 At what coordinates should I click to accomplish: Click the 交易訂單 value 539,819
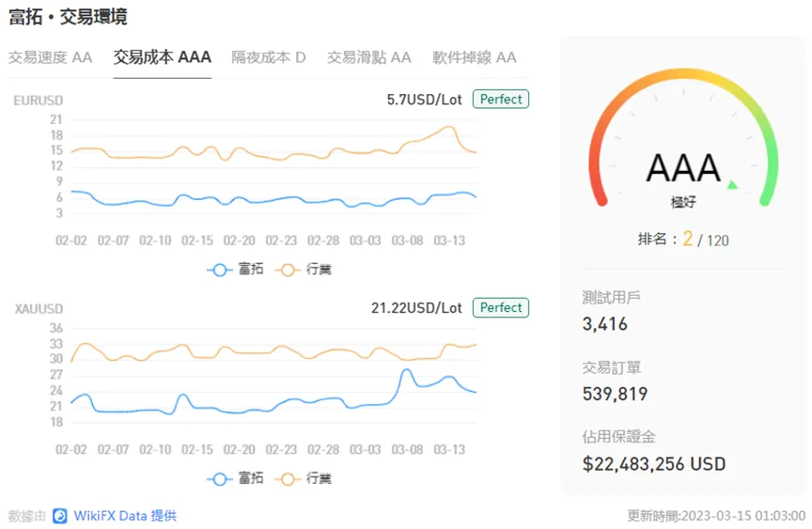[x=615, y=394]
